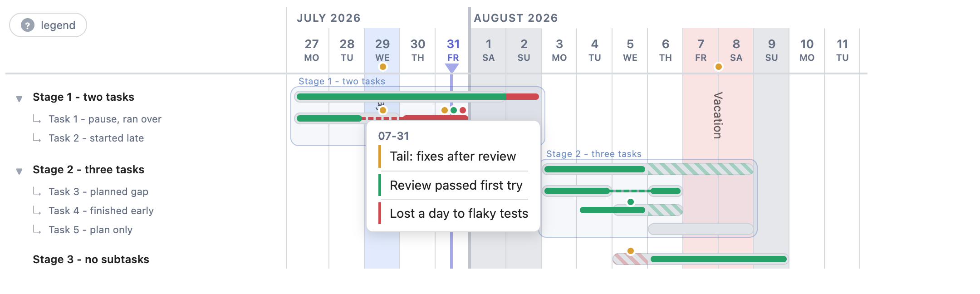This screenshot has width=980, height=294.
Task: Click the red note dot on Task 1
Action: click(463, 110)
